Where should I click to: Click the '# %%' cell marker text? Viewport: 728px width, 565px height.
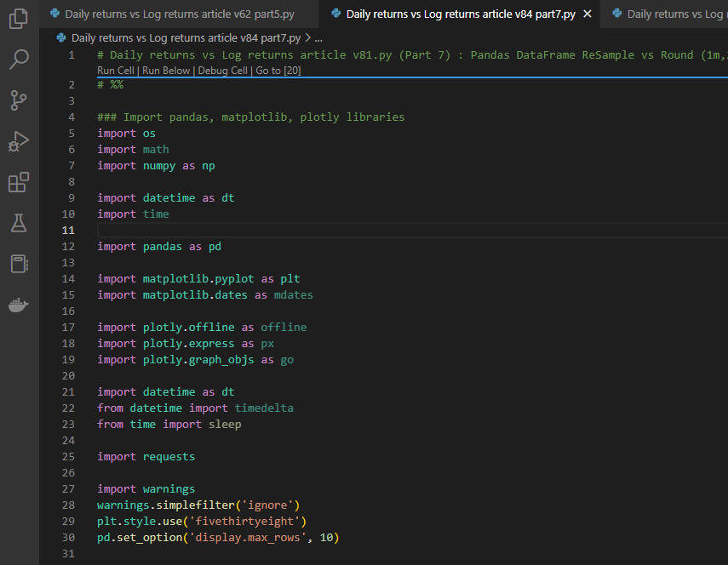tap(110, 84)
